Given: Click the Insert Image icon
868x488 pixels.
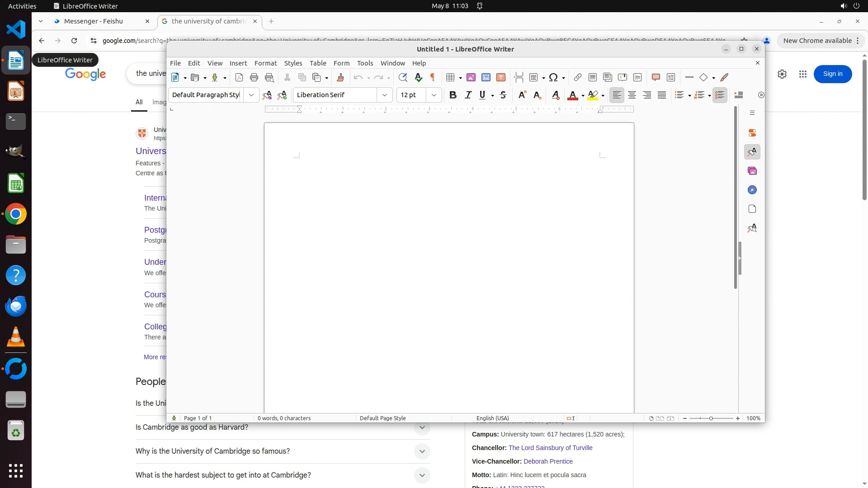Looking at the screenshot, I should tap(471, 78).
